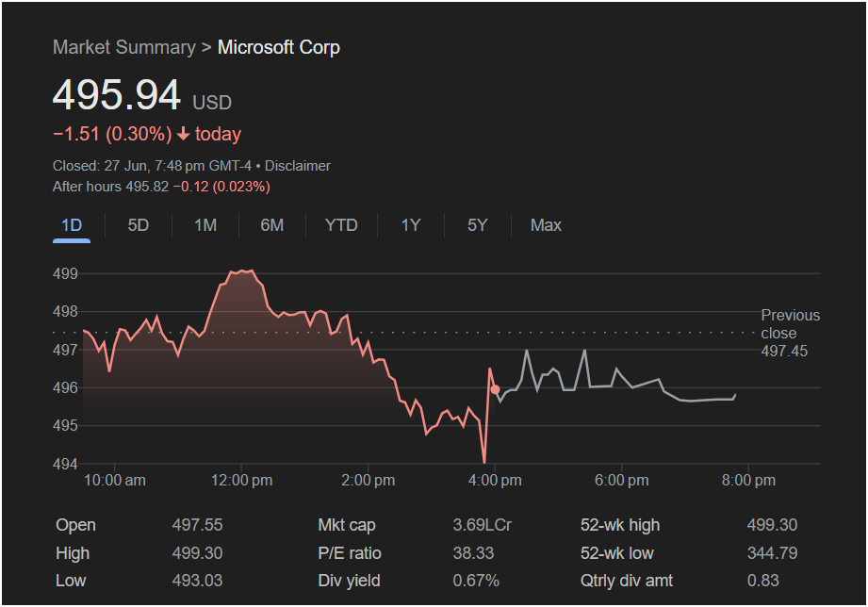Image resolution: width=868 pixels, height=607 pixels.
Task: Switch chart to 1Y range
Action: 411,225
